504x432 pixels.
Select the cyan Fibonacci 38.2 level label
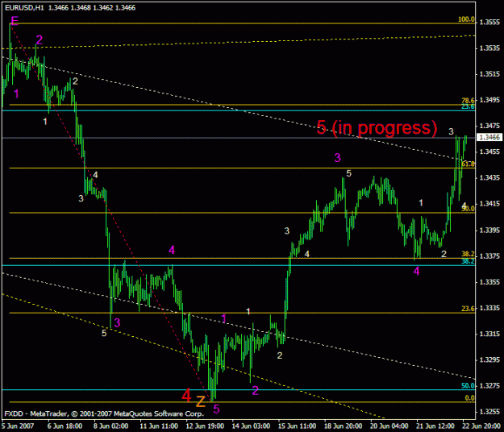[x=468, y=261]
